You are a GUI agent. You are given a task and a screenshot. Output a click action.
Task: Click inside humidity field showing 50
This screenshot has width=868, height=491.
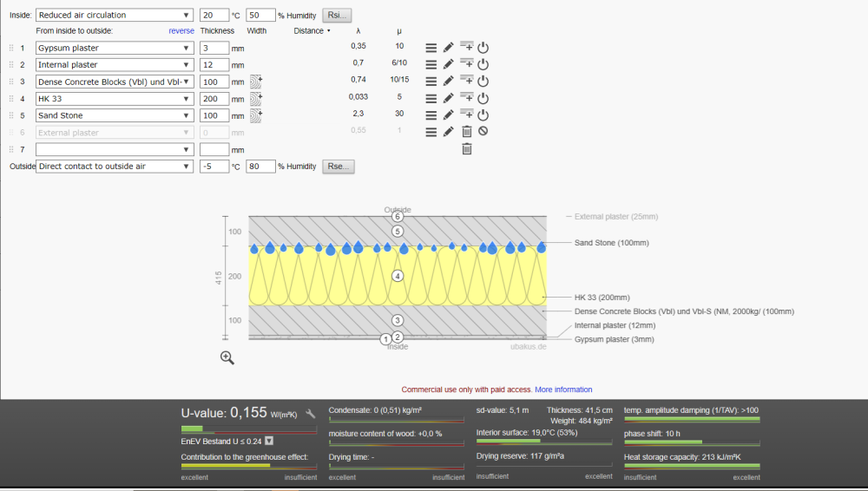pos(260,15)
